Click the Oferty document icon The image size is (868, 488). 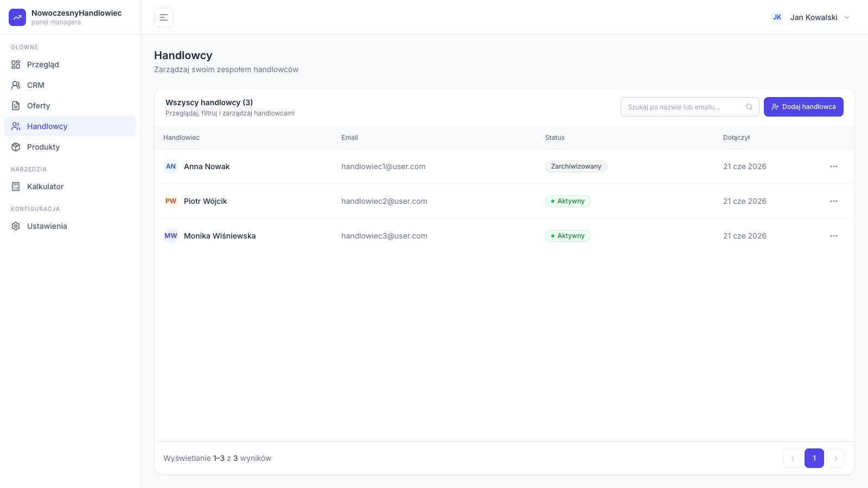coord(16,106)
